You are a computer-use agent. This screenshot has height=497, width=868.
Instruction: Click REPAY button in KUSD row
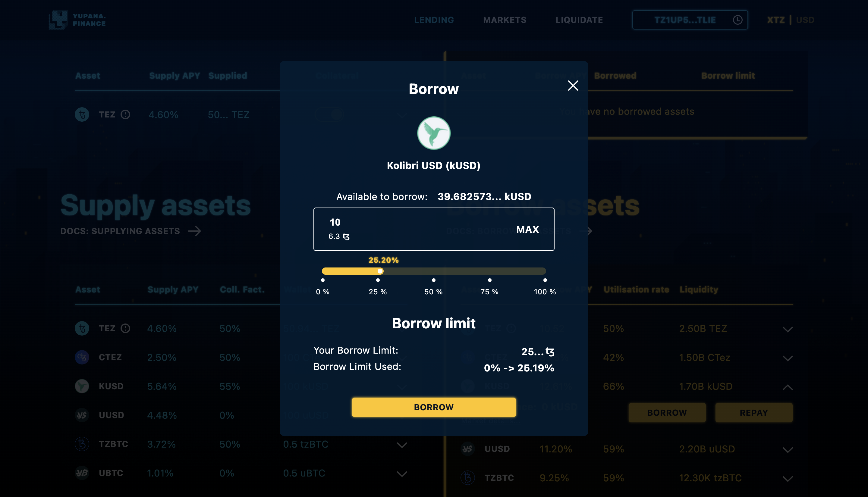753,413
